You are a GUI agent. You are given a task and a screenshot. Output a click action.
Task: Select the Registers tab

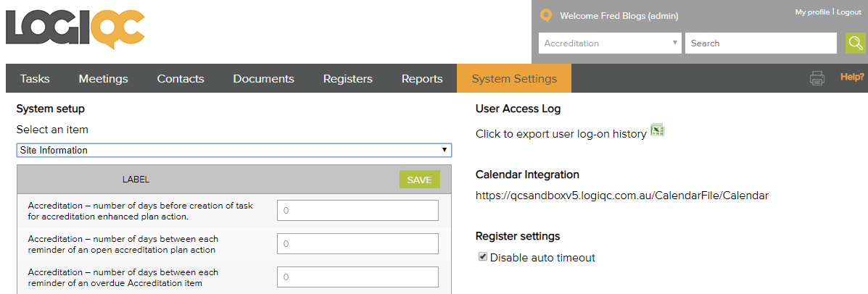click(347, 79)
